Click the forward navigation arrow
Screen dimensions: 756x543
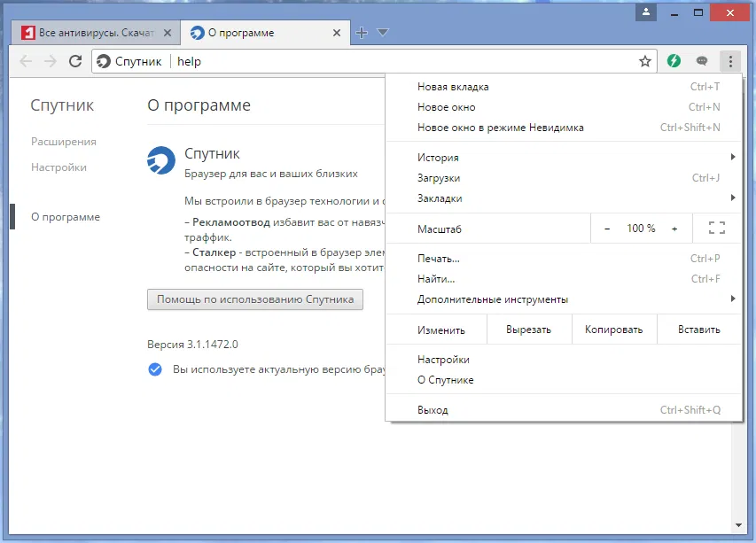click(x=51, y=61)
